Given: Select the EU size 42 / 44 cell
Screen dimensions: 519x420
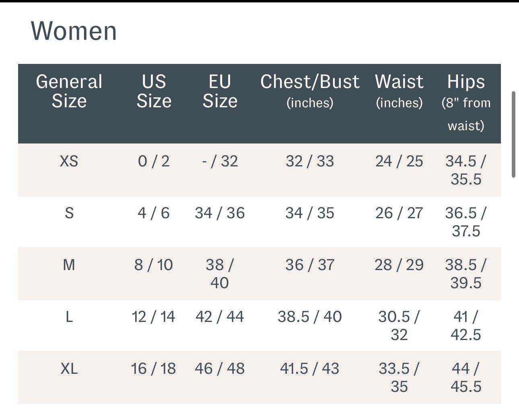Looking at the screenshot, I should [220, 317].
